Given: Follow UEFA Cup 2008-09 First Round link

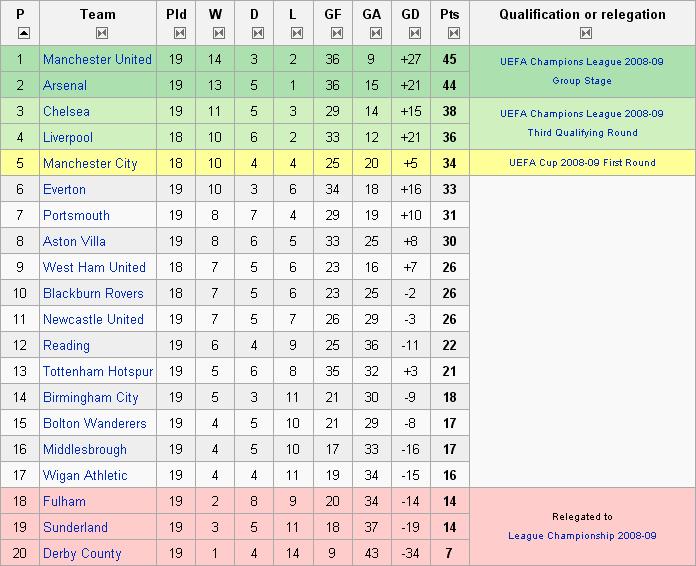Looking at the screenshot, I should 582,162.
